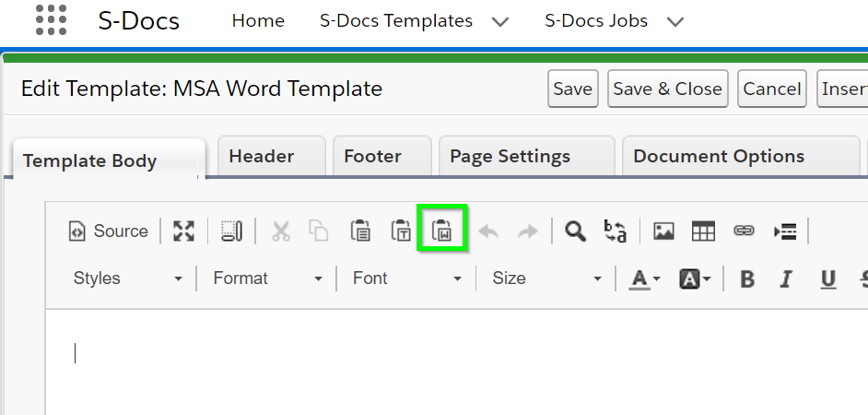Click the Save button

pos(573,89)
